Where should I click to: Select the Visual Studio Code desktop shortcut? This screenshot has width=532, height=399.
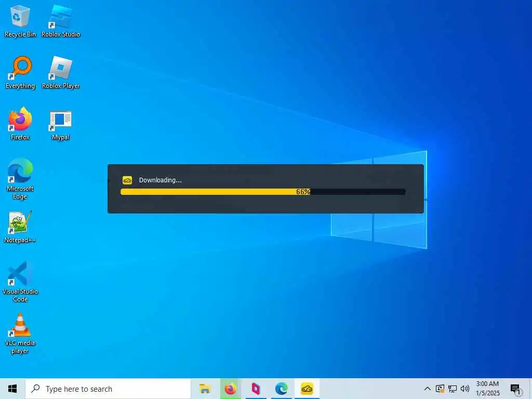(x=20, y=282)
